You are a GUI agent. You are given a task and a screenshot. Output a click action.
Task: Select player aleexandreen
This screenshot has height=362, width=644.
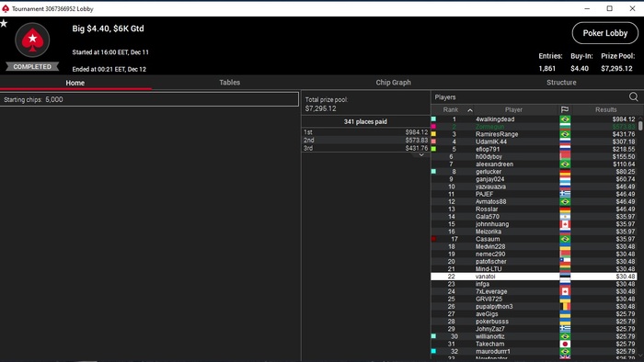495,164
